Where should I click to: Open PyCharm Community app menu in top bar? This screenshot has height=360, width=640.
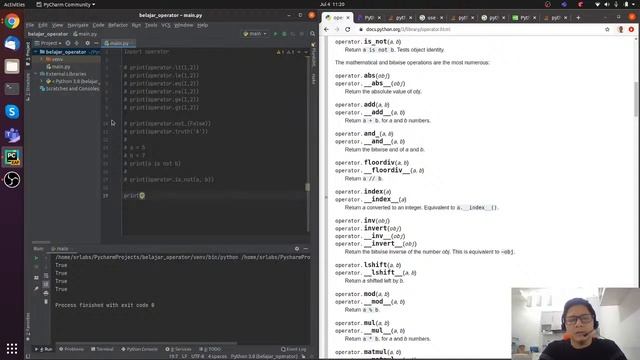click(65, 4)
